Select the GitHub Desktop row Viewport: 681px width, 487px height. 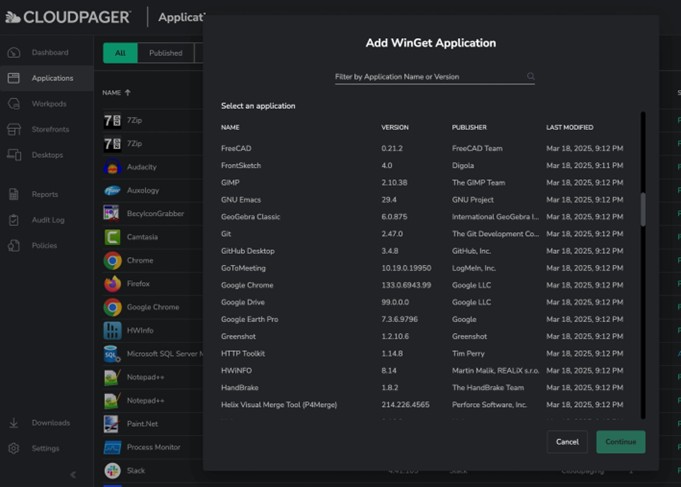coord(247,251)
